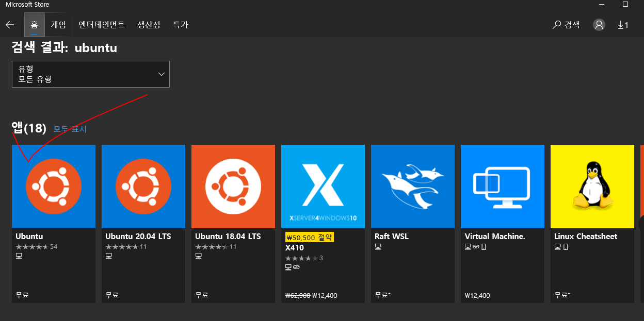Click the device icons under Linux Cheatsheet
This screenshot has width=644, height=321.
(x=561, y=247)
